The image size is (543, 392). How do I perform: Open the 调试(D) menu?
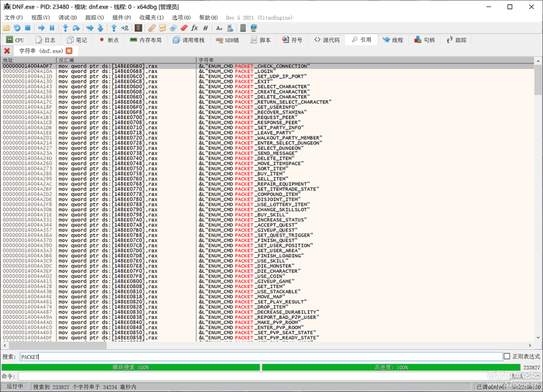pos(67,17)
